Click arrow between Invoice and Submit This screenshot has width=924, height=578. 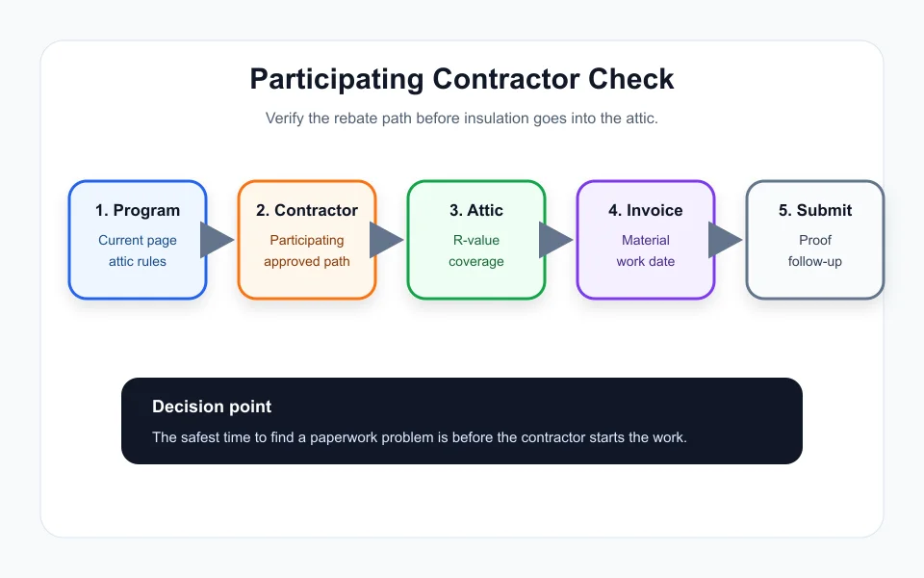[726, 240]
